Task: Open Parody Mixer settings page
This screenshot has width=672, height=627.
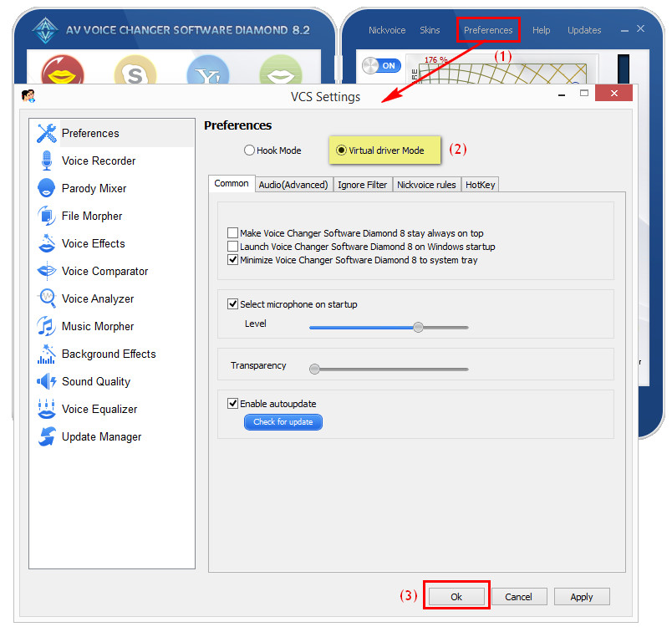Action: [x=111, y=188]
